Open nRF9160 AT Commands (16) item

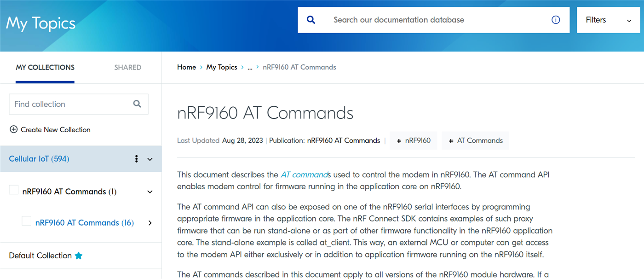[x=85, y=223]
